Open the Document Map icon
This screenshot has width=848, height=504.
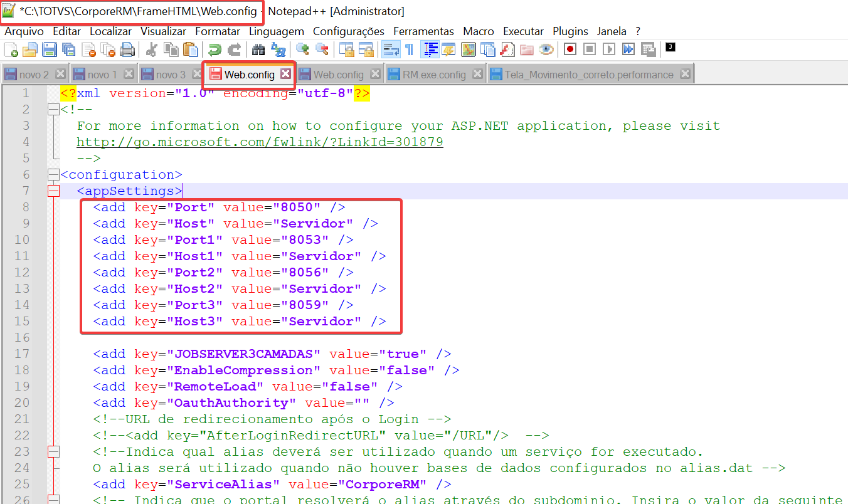click(x=469, y=50)
